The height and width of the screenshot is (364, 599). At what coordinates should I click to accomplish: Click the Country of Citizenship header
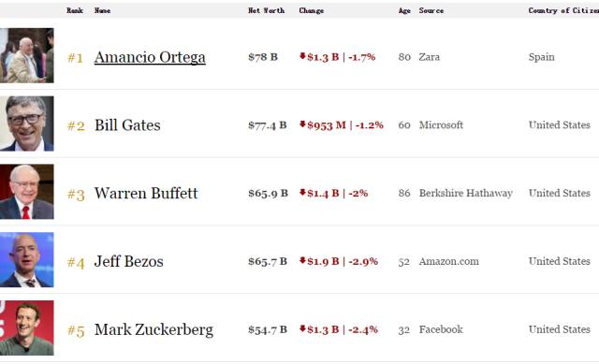point(563,10)
